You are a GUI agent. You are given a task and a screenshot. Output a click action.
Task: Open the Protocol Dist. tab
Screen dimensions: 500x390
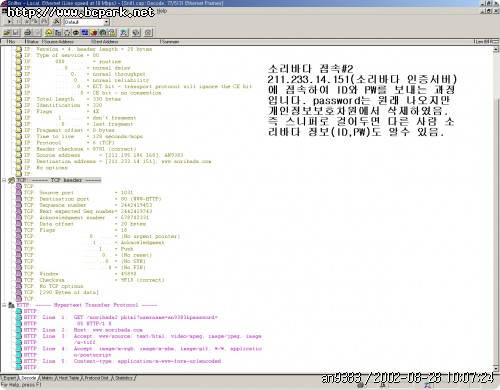(x=97, y=378)
